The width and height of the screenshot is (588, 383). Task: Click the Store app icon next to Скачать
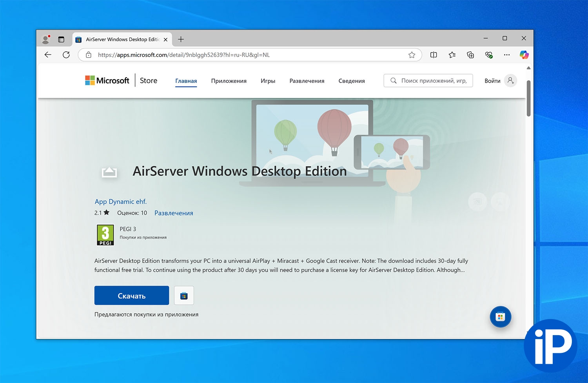[184, 296]
